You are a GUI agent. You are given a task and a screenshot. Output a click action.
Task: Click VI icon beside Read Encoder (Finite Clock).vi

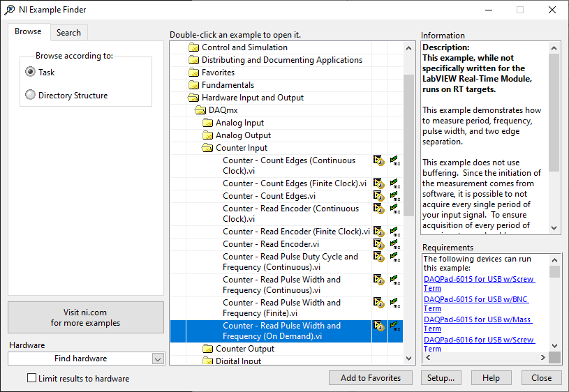(379, 232)
